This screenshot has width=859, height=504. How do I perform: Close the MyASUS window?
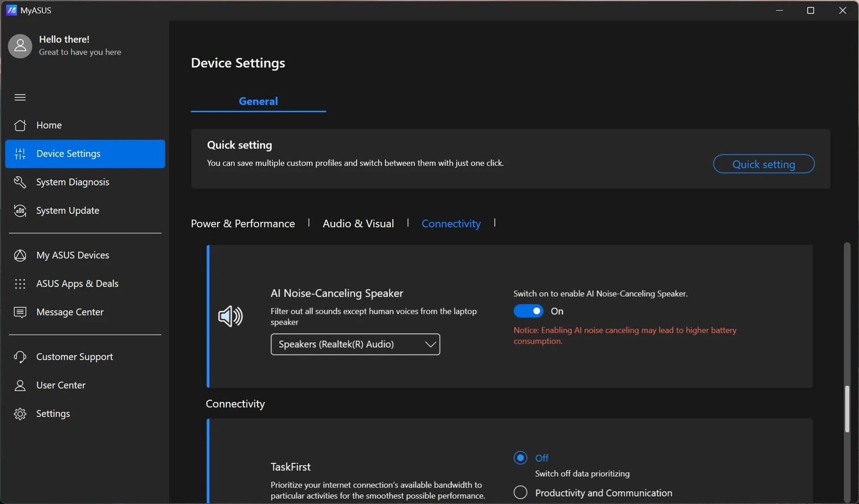(842, 10)
